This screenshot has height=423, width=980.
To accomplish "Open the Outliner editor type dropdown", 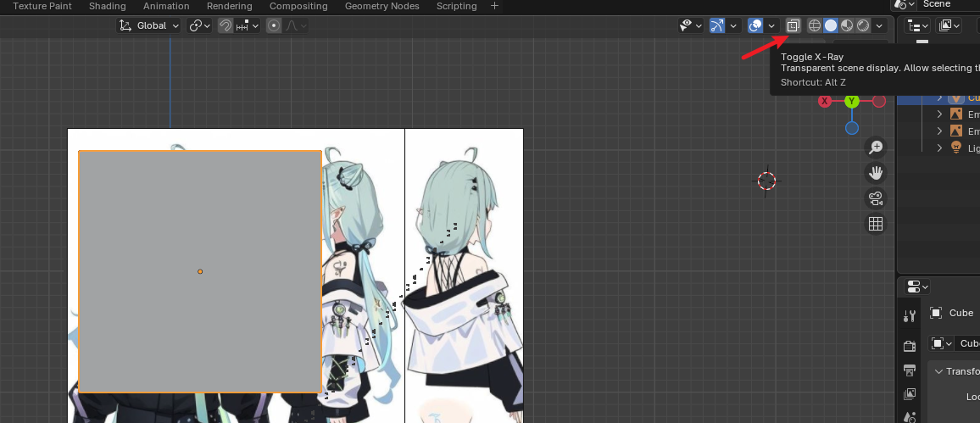I will [x=917, y=25].
